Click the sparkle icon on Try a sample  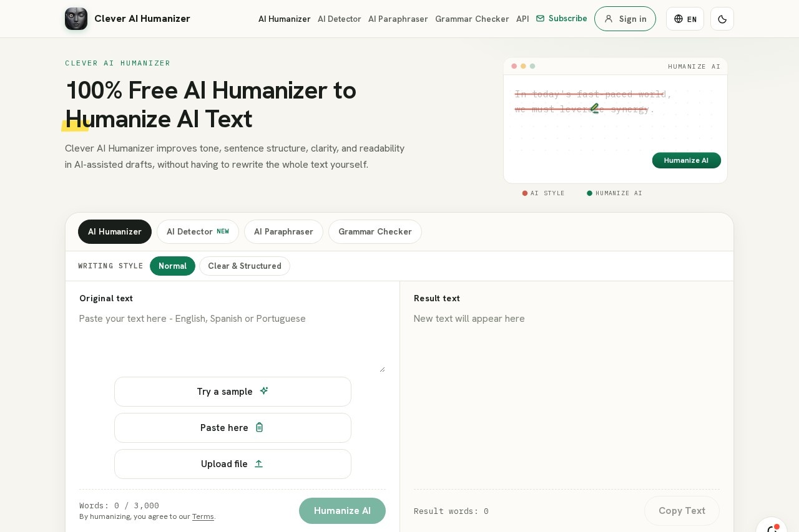click(x=264, y=391)
